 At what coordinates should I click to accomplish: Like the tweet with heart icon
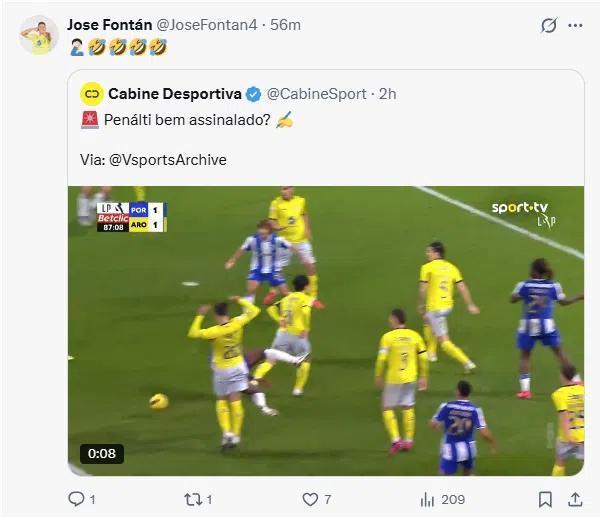click(311, 498)
